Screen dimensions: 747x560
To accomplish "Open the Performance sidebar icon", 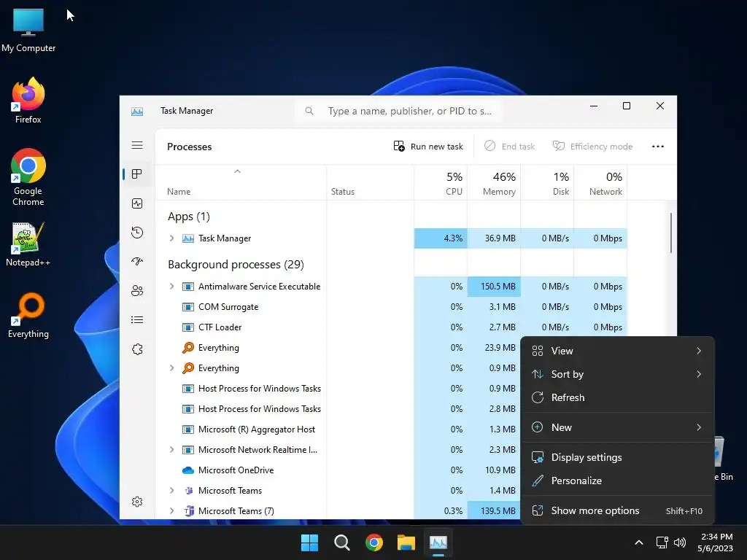I will 137,204.
